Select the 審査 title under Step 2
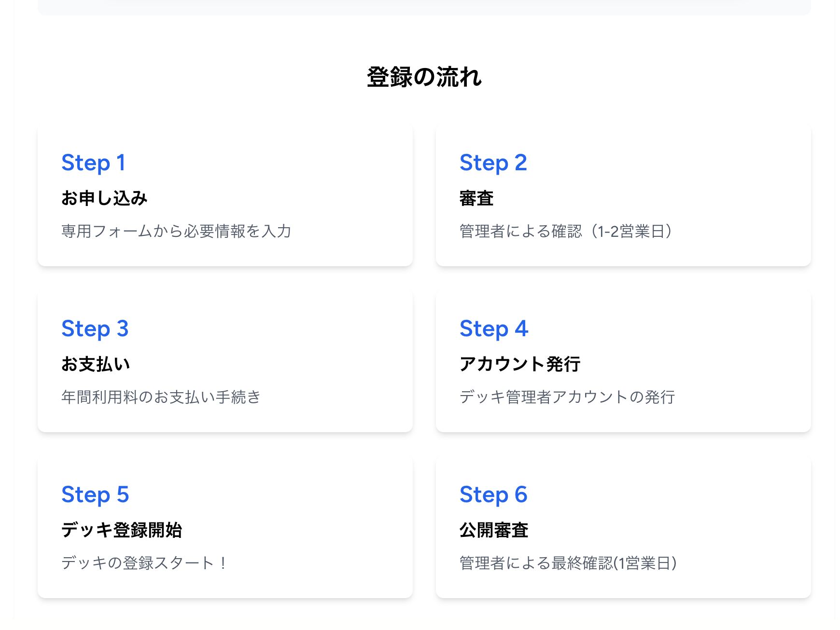This screenshot has width=840, height=630. 476,198
